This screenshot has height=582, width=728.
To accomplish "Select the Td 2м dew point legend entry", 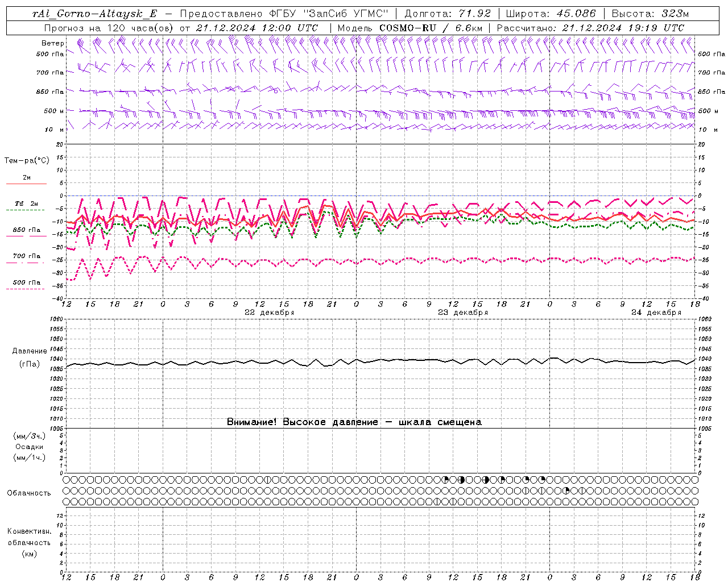I will pos(26,204).
